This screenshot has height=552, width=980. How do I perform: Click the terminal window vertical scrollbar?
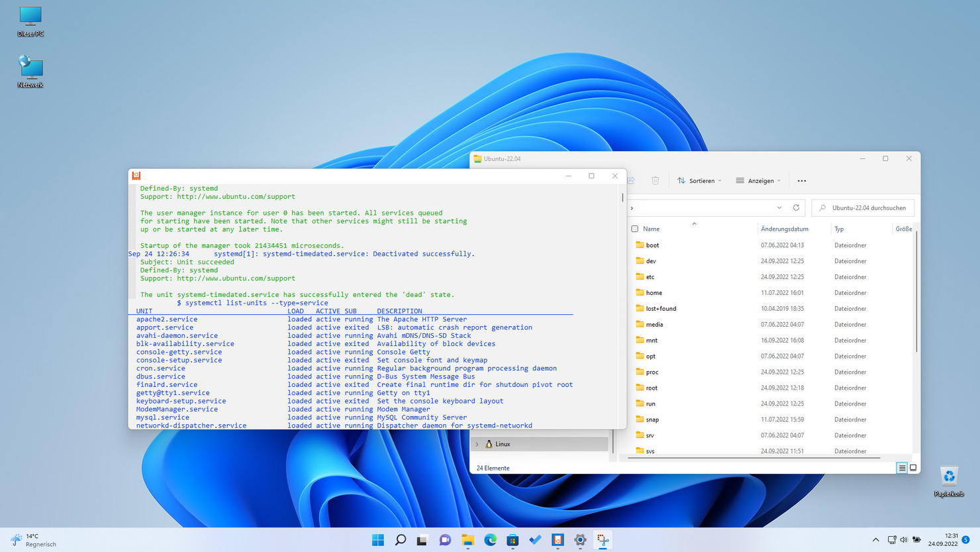tap(622, 197)
